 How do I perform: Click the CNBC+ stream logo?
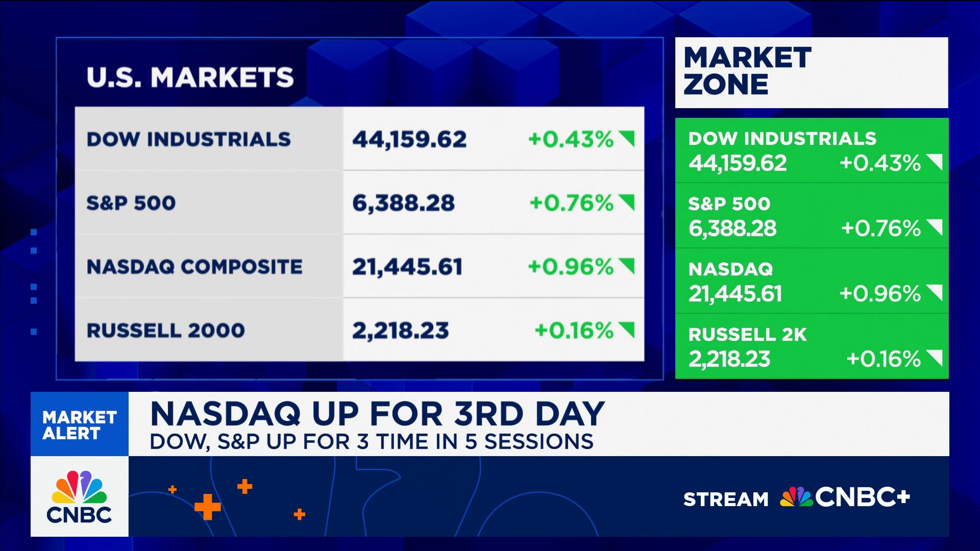(845, 497)
